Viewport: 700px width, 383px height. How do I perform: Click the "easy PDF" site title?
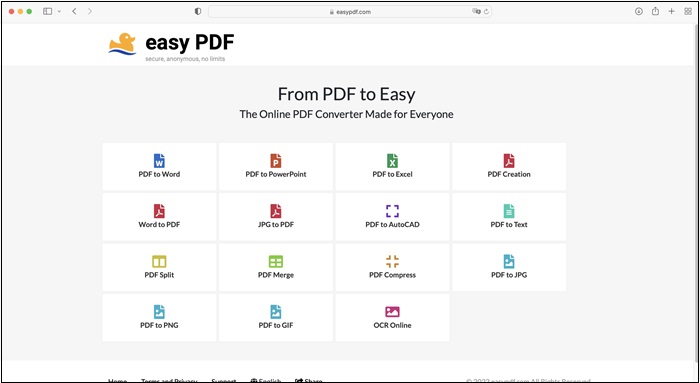(190, 42)
